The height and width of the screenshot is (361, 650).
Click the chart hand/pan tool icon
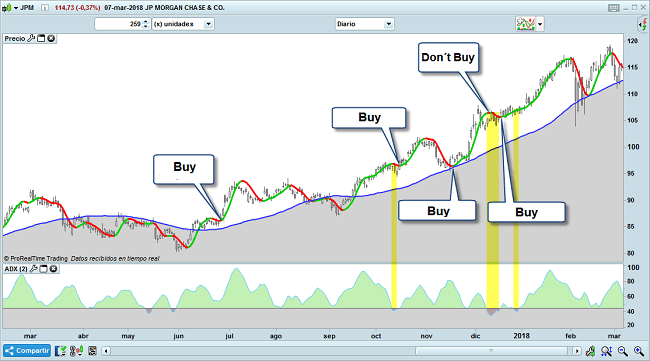(591, 351)
